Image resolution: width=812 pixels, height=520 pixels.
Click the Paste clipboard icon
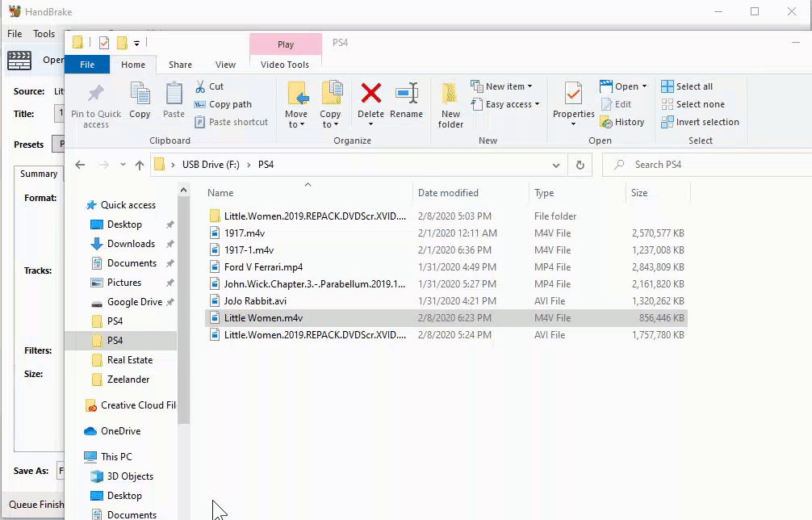point(174,94)
